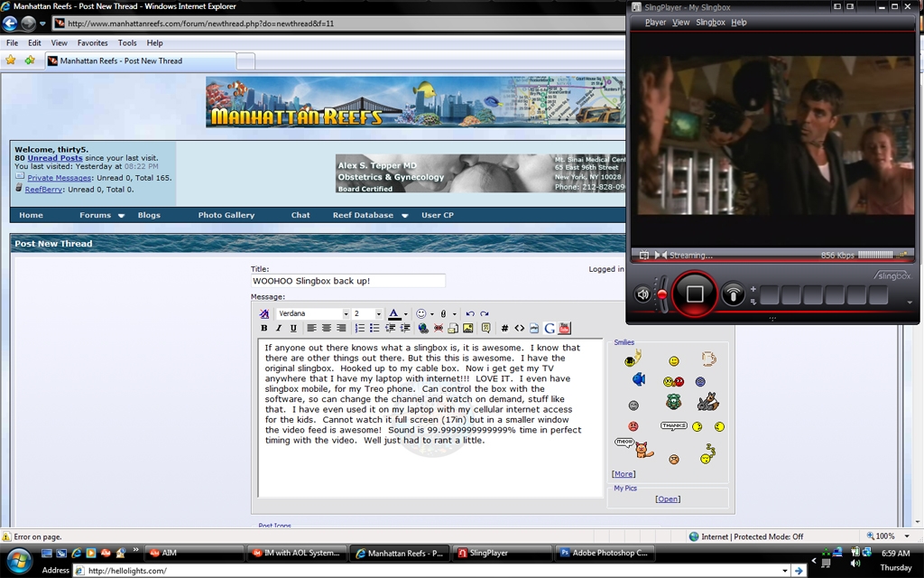Mute SlingPlayer audio with speaker button
The height and width of the screenshot is (578, 924).
click(x=642, y=294)
